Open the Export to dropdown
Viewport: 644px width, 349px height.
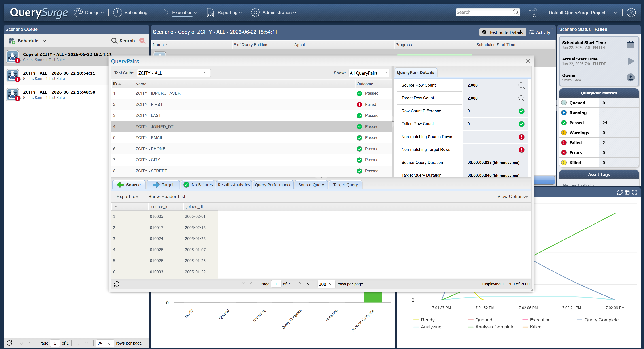click(x=127, y=196)
